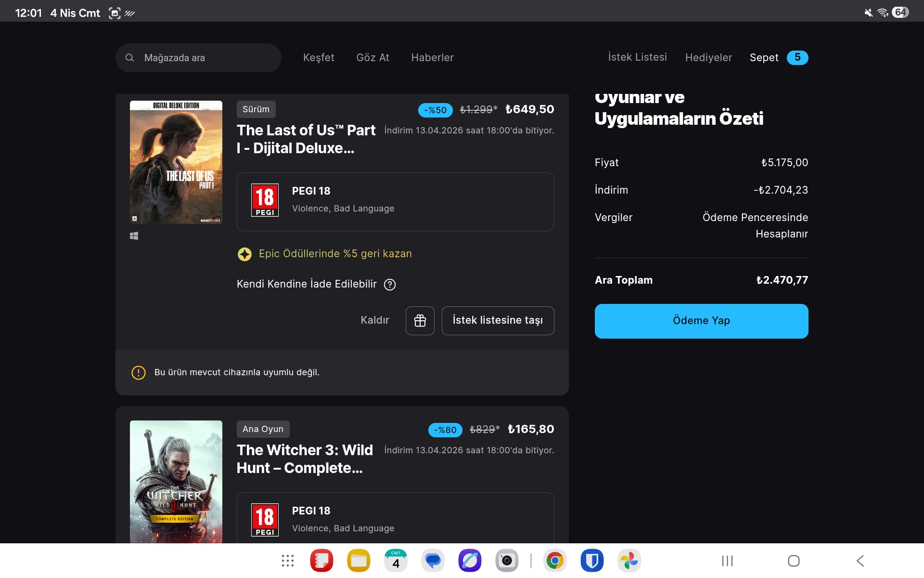Tap the home navigation button

tap(794, 561)
